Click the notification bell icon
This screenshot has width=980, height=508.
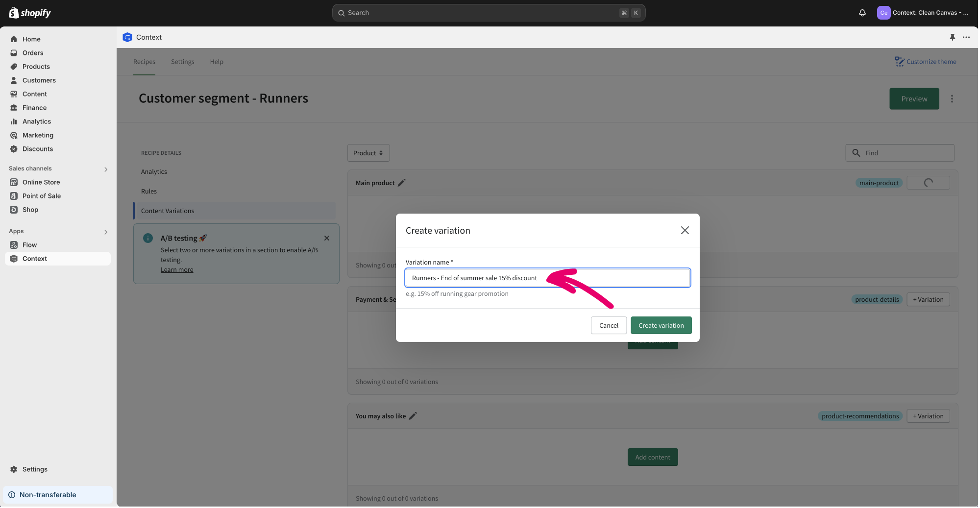click(x=862, y=13)
